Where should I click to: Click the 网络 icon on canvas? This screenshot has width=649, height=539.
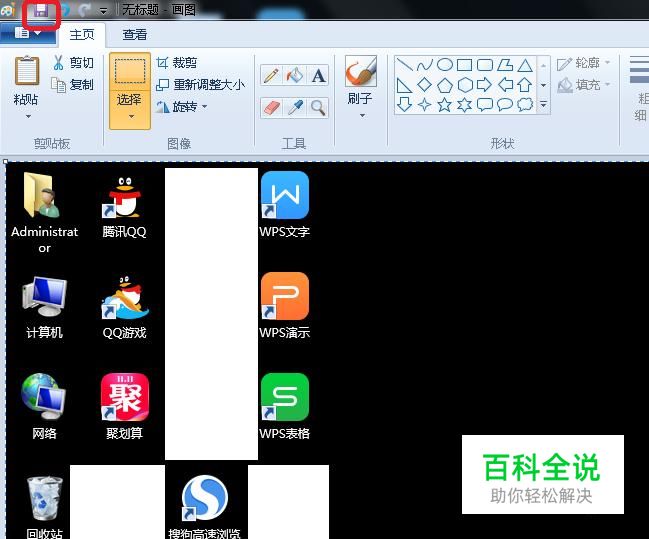(43, 397)
